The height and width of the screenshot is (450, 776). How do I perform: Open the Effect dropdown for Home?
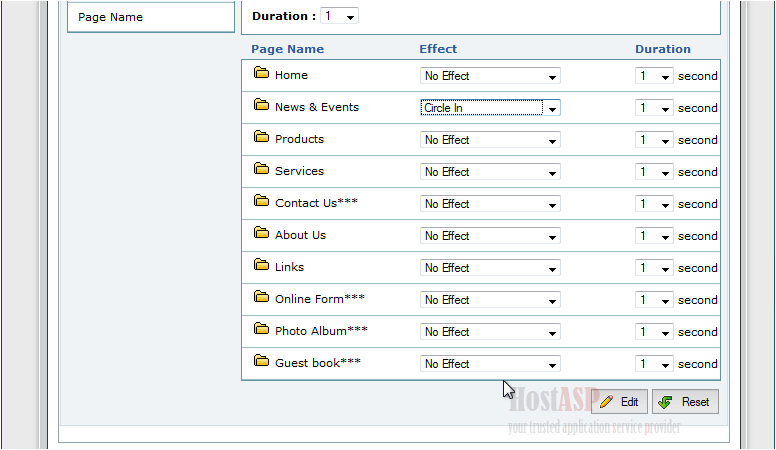[490, 76]
